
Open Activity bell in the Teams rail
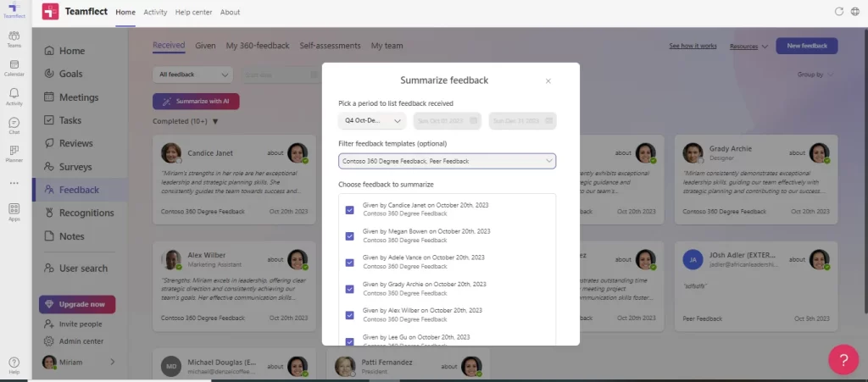pos(14,97)
